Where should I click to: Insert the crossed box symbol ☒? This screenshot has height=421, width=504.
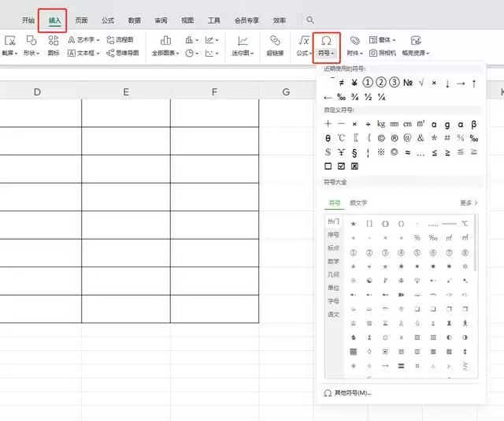pyautogui.click(x=354, y=166)
